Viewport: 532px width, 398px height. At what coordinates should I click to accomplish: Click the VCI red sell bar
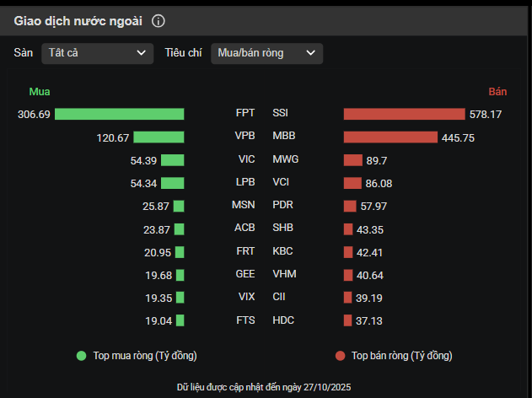[352, 183]
